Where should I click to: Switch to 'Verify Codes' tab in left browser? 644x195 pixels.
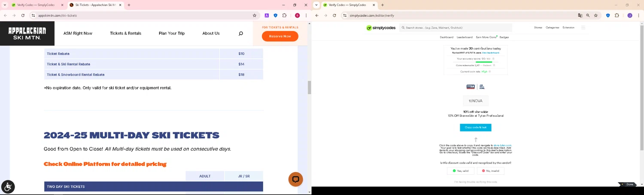[36, 5]
